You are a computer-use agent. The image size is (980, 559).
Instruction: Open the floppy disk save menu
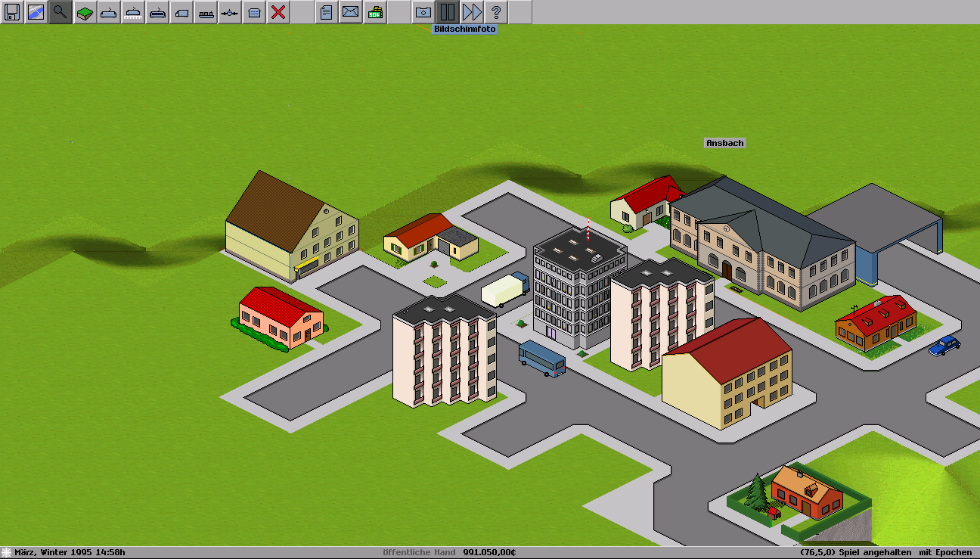pos(12,12)
